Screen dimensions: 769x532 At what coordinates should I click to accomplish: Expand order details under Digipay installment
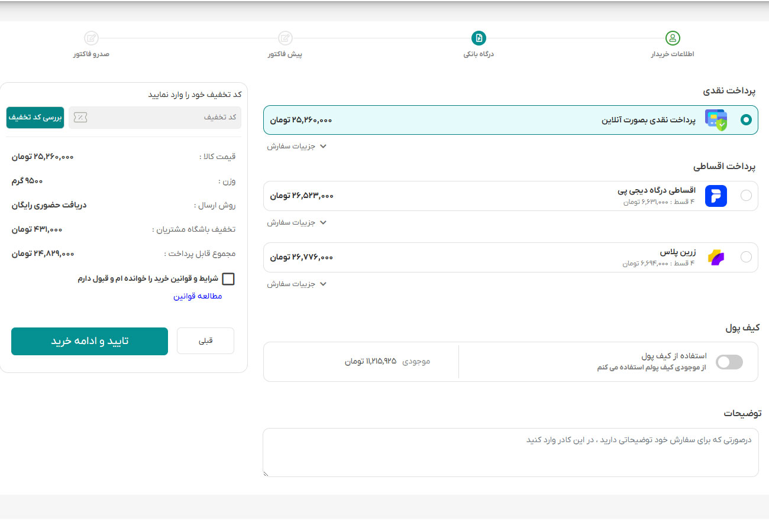[297, 222]
